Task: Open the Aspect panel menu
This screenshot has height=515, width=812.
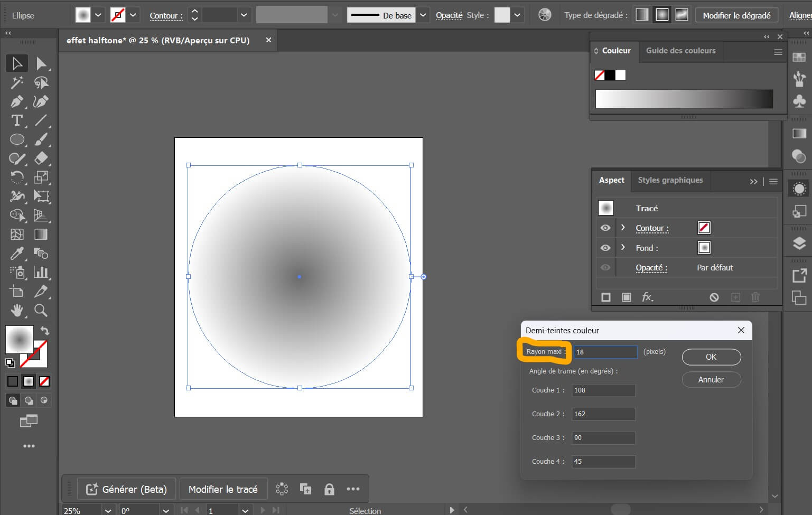Action: tap(773, 181)
